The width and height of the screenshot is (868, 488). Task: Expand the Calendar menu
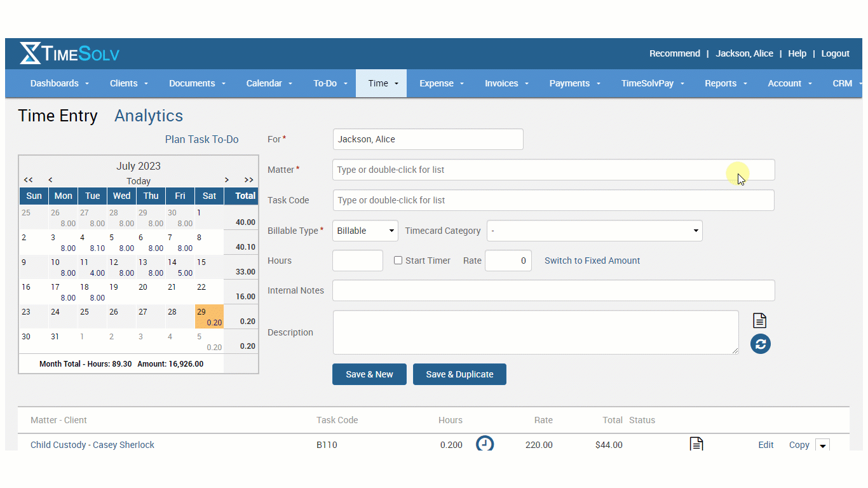coord(269,83)
